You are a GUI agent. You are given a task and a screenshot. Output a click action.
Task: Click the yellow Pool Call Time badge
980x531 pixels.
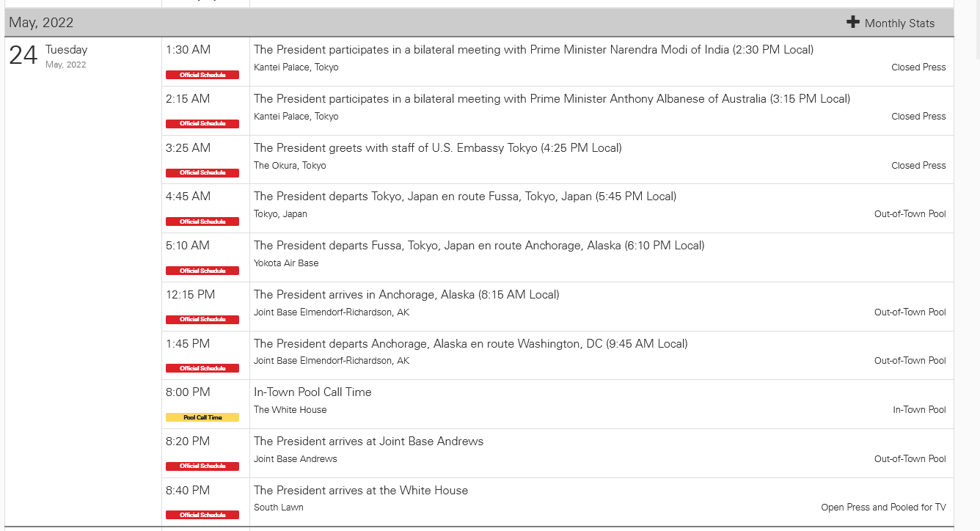click(x=202, y=417)
